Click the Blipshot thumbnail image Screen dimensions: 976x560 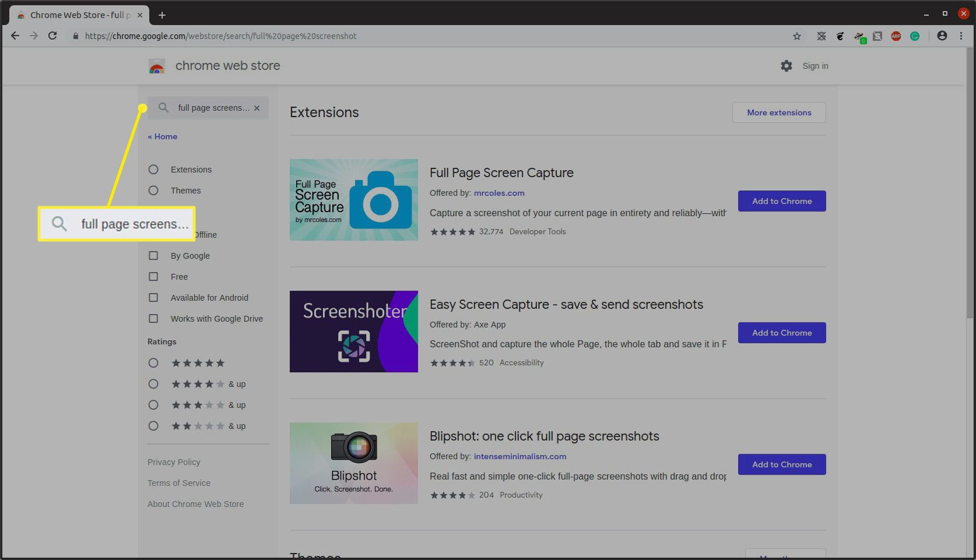354,463
